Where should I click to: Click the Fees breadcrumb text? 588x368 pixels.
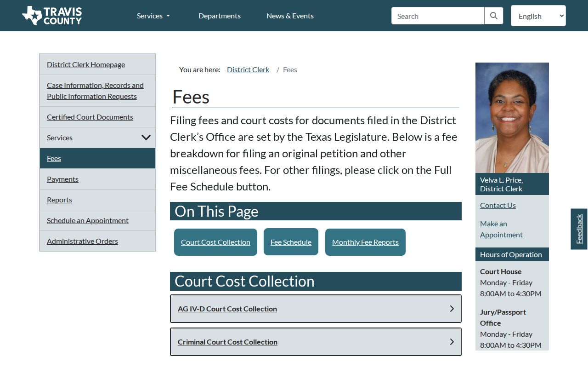pos(290,69)
